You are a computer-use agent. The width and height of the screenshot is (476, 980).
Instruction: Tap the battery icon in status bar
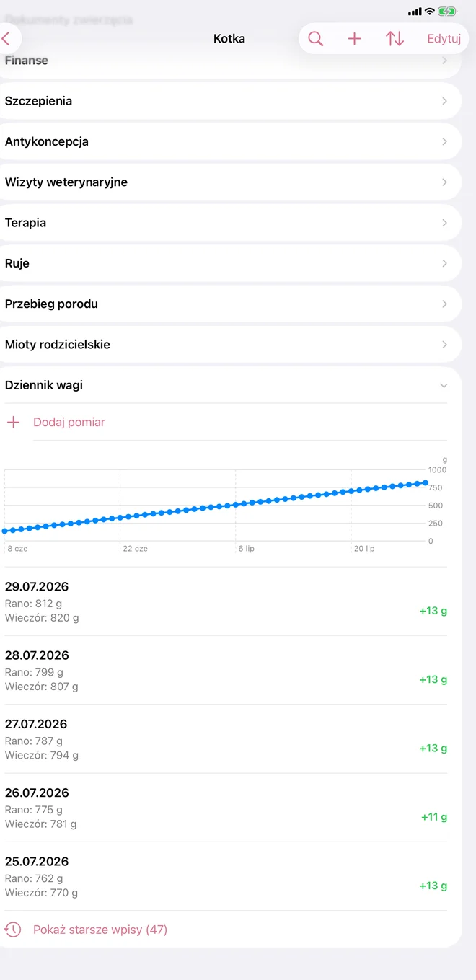448,12
